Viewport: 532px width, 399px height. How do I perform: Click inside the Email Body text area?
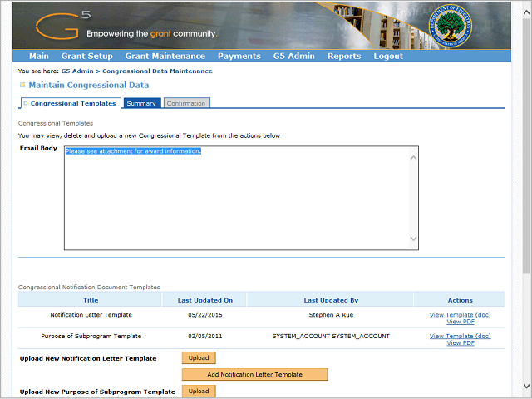point(241,198)
